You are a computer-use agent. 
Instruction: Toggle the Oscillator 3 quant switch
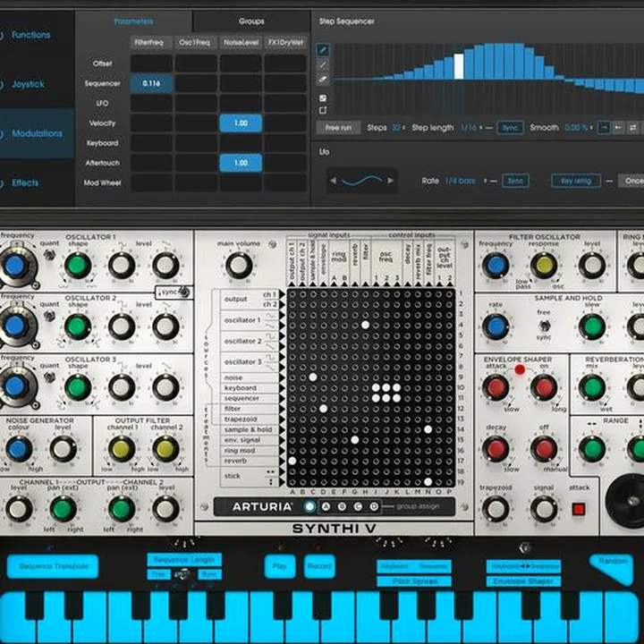pos(50,377)
